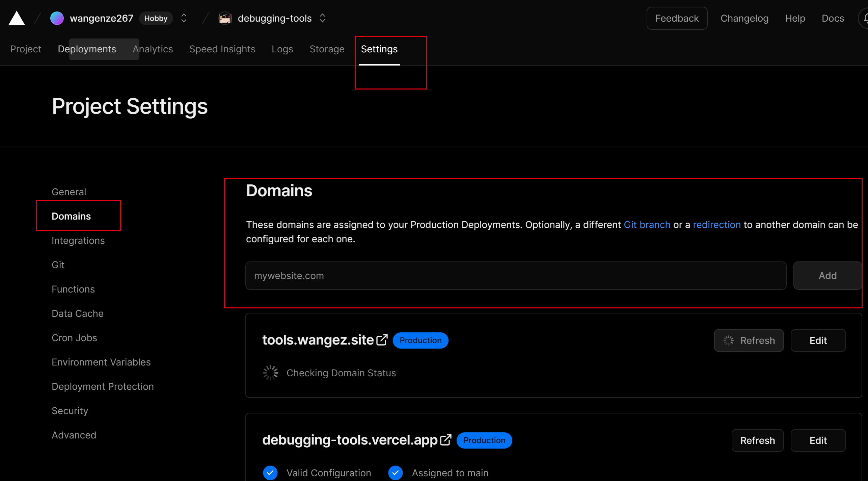Open debugging-tools.vercel.app external link icon
868x481 pixels.
446,440
